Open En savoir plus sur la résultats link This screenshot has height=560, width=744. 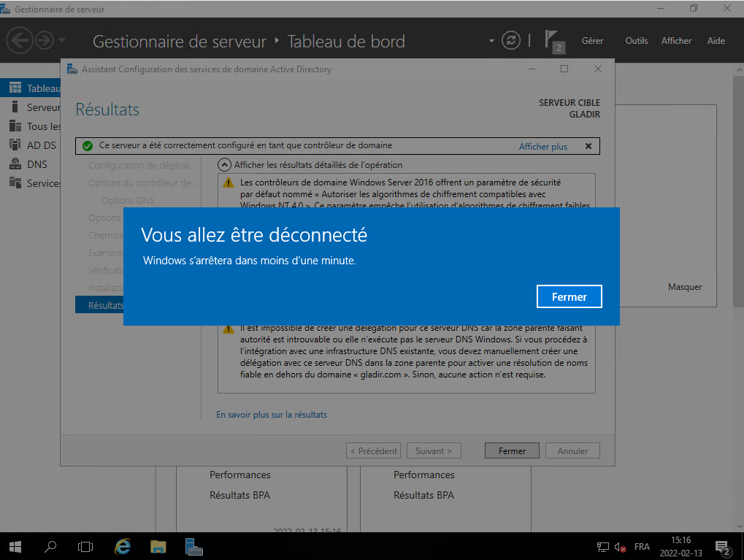[x=272, y=415]
